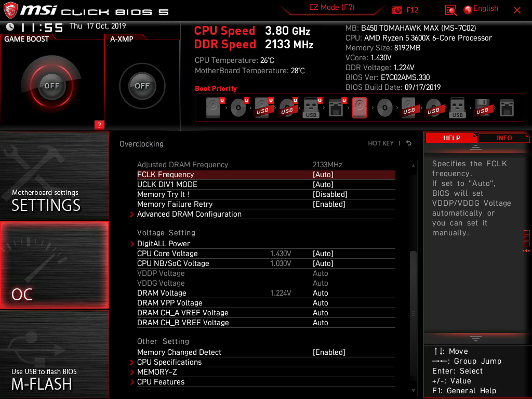Click the scroll up arrow of settings list
Image resolution: width=532 pixels, height=399 pixels.
point(413,166)
